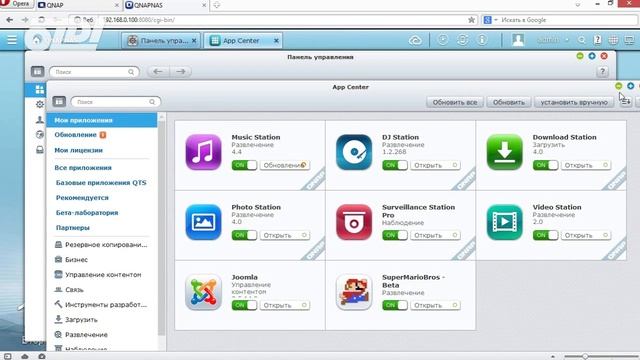Click установить вручную button

pyautogui.click(x=574, y=102)
